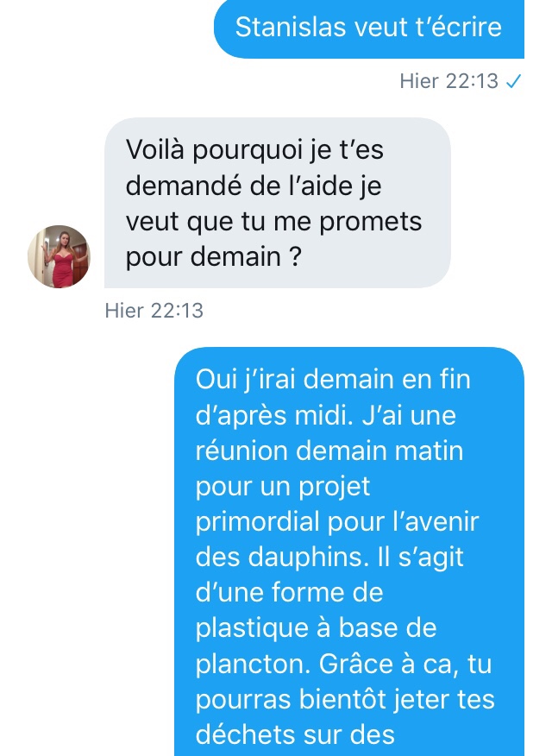This screenshot has height=756, width=552.
Task: Select the long blue 'Oui j'irai demain' message
Action: click(349, 551)
